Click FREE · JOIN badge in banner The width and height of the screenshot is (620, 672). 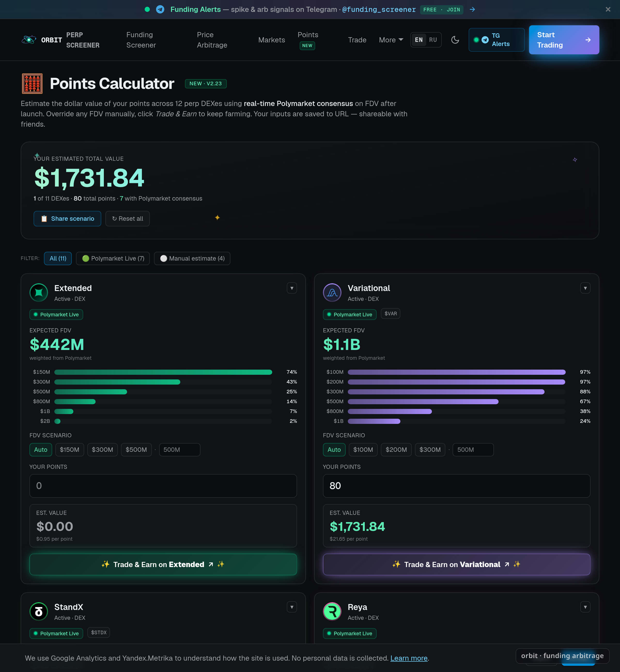(441, 9)
